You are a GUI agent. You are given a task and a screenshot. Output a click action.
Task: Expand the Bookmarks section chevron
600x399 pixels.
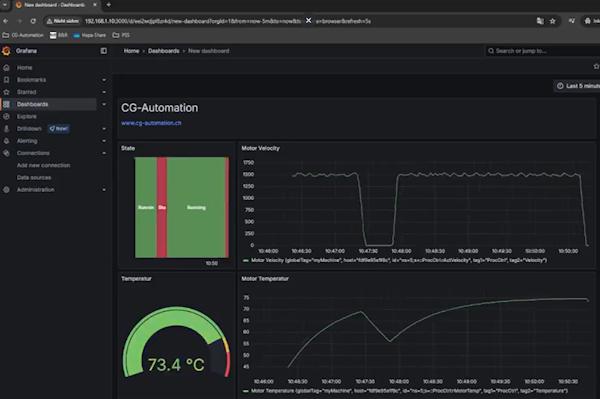104,80
